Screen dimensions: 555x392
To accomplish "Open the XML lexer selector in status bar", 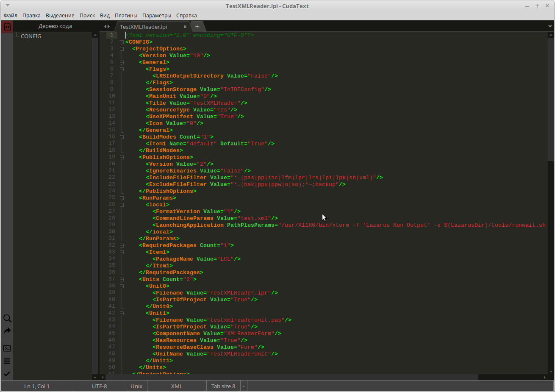I will click(177, 386).
